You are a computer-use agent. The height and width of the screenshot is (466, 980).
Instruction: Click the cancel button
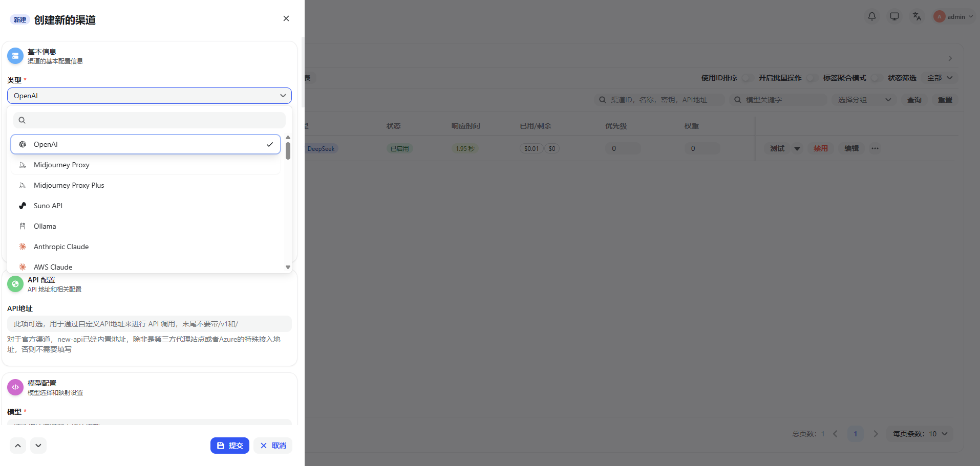pyautogui.click(x=273, y=446)
